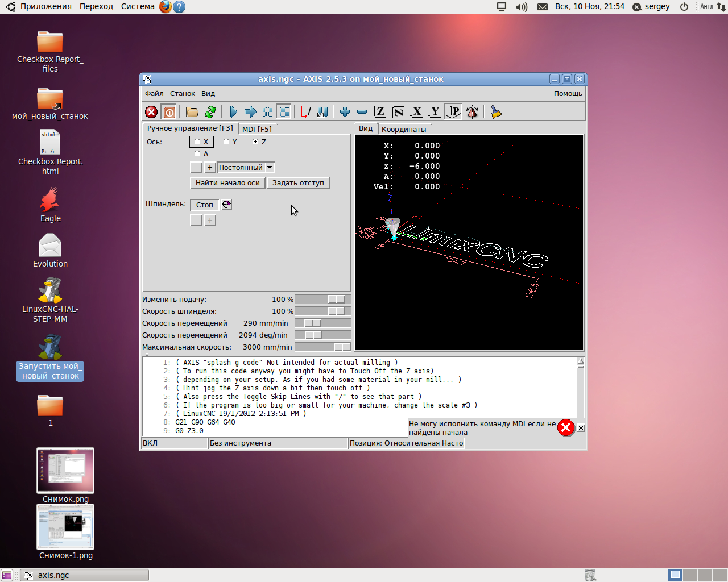Reload the current file
The width and height of the screenshot is (728, 582).
(x=210, y=112)
